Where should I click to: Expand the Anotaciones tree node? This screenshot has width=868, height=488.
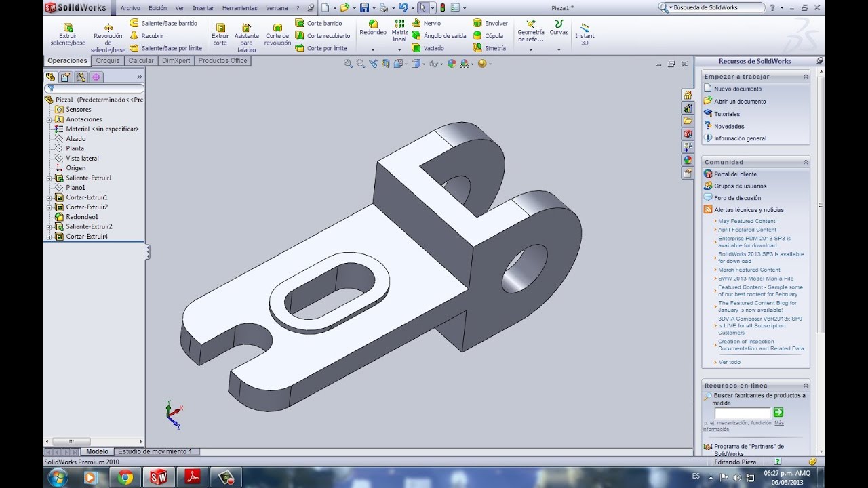click(x=49, y=119)
